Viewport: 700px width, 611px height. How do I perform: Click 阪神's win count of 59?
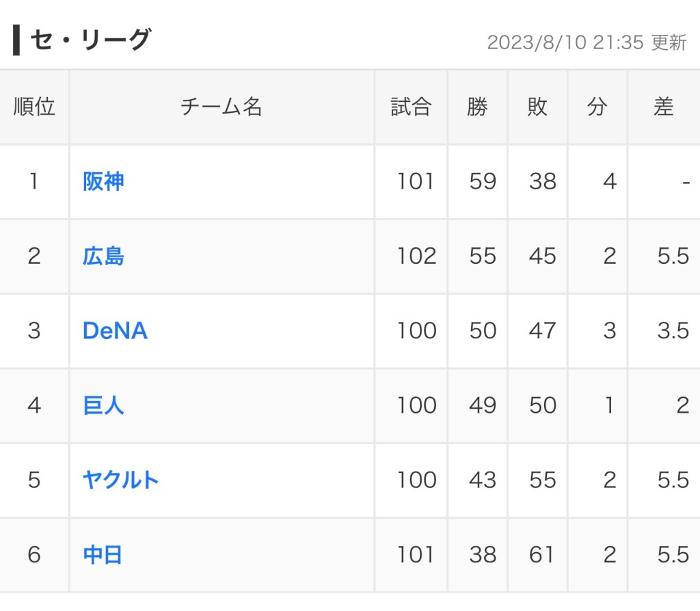(483, 182)
